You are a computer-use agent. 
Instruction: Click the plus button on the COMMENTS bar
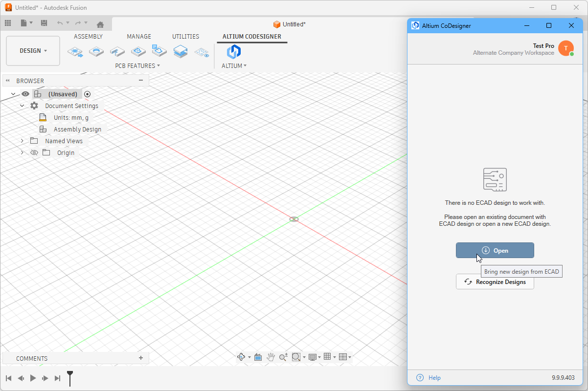tap(141, 358)
